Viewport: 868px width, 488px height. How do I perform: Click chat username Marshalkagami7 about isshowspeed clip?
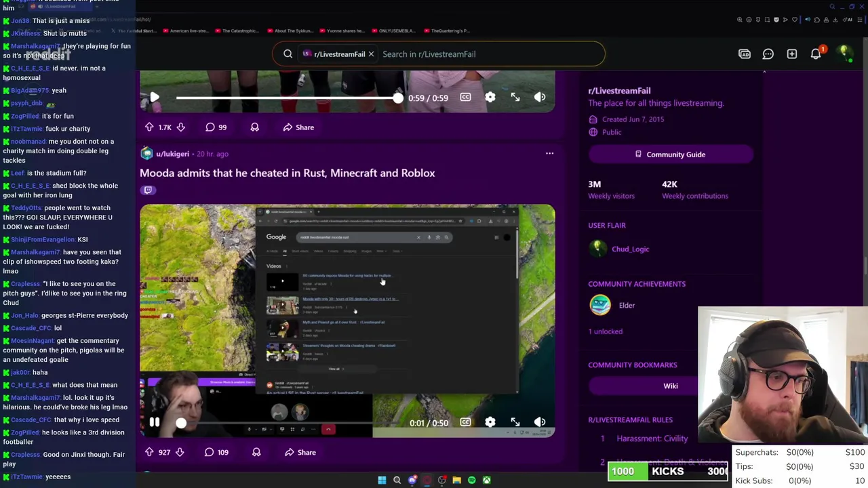(35, 252)
